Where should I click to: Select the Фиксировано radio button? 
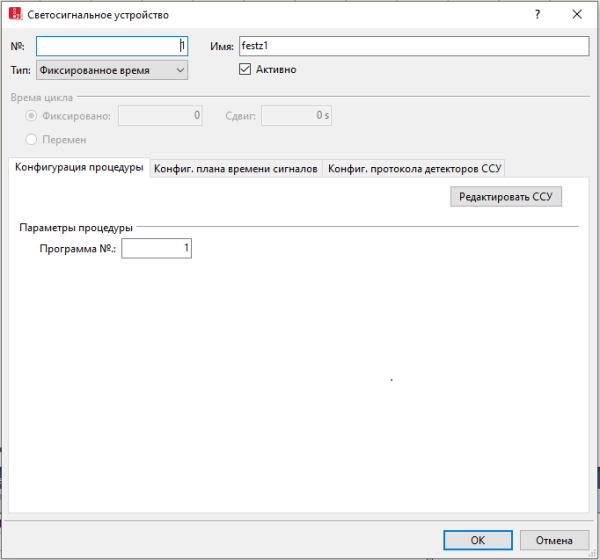tap(32, 116)
